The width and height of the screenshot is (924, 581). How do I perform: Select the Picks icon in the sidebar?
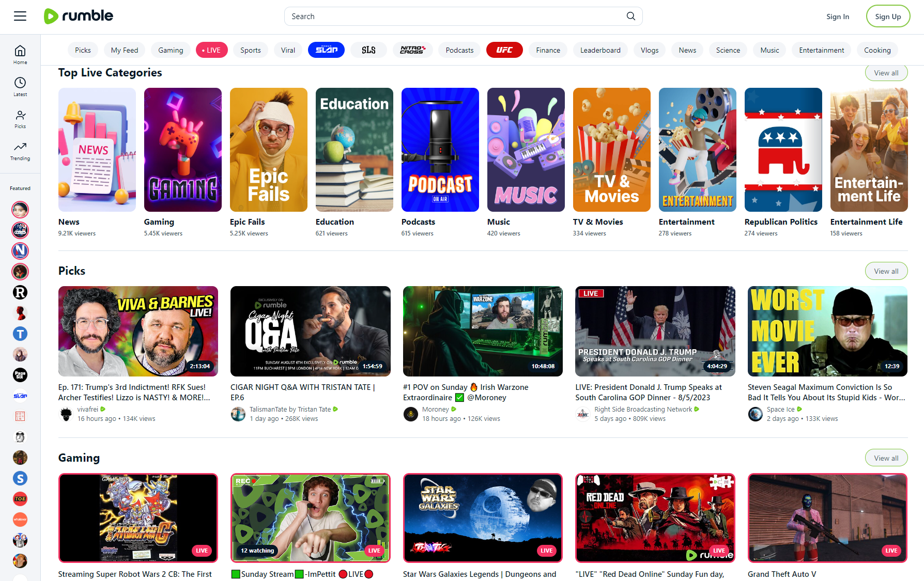tap(20, 118)
